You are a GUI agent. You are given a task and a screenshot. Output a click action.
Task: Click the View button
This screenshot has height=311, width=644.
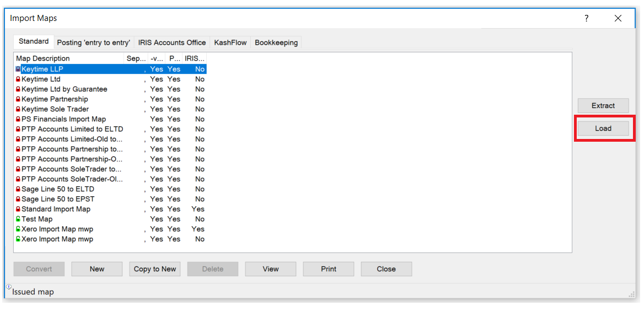pos(271,269)
